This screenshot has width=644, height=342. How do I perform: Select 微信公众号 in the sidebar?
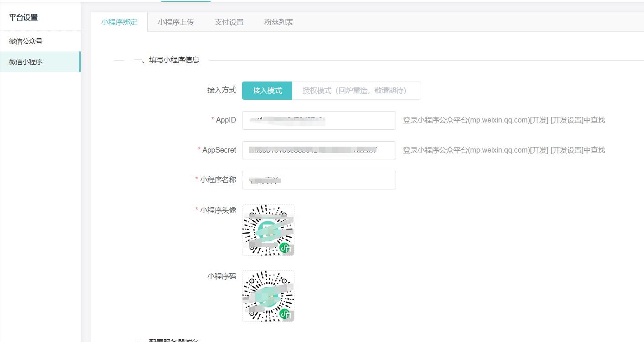pos(40,41)
